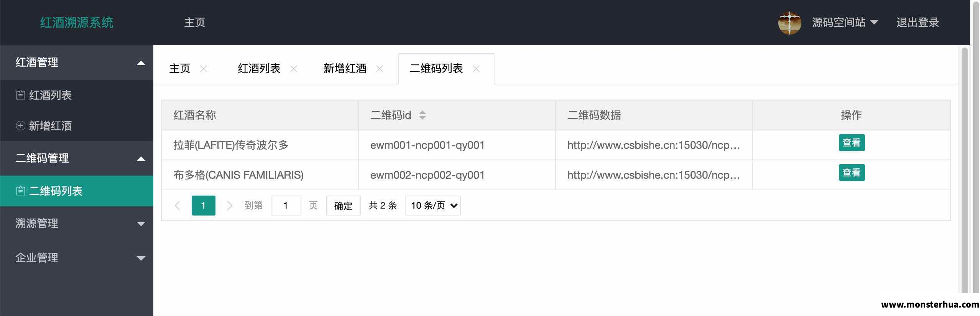Image resolution: width=980 pixels, height=316 pixels.
Task: Click the 操作 column header
Action: (x=852, y=115)
